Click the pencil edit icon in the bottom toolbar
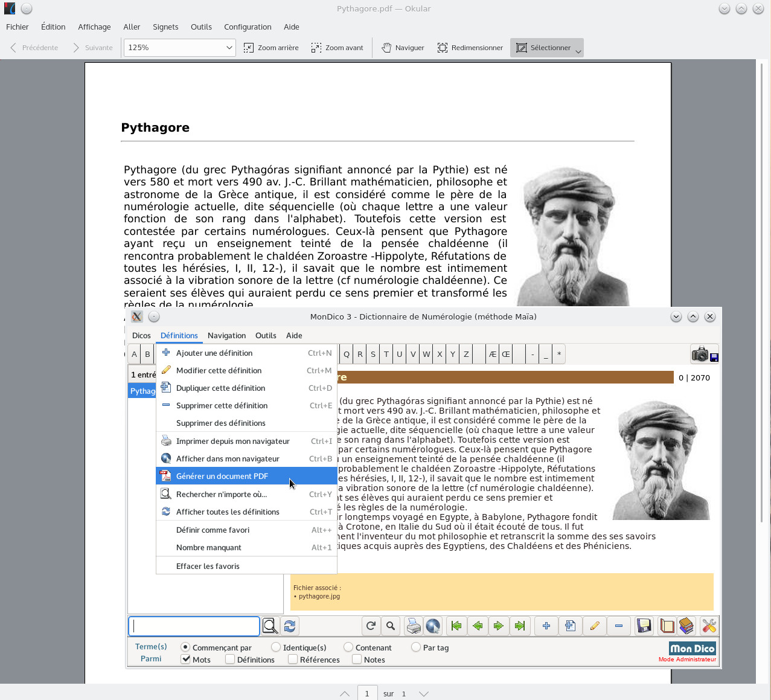 pyautogui.click(x=595, y=626)
